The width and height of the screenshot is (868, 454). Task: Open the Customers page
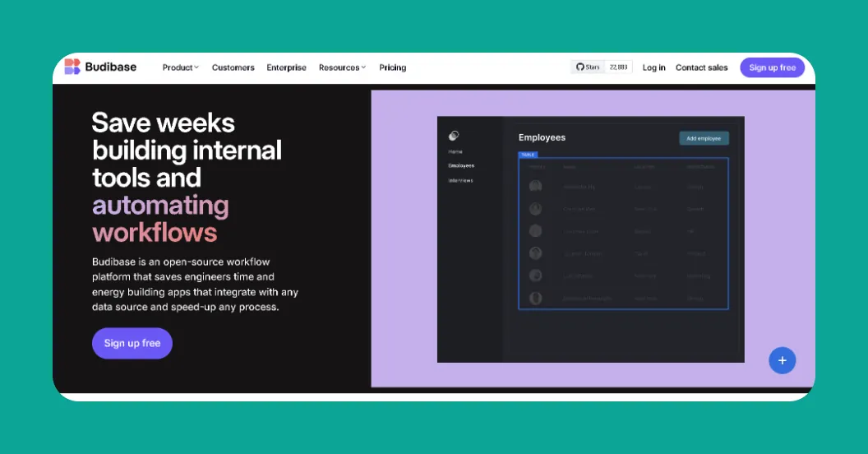[233, 67]
